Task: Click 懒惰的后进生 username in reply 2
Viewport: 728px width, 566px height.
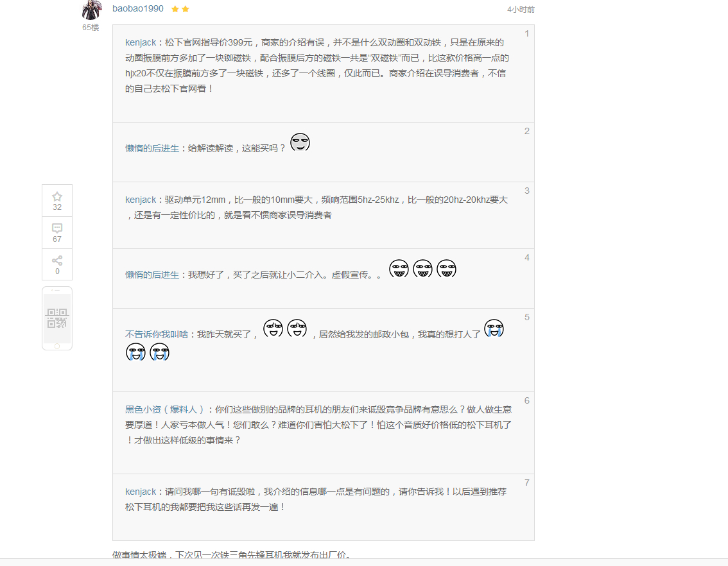Action: 152,148
